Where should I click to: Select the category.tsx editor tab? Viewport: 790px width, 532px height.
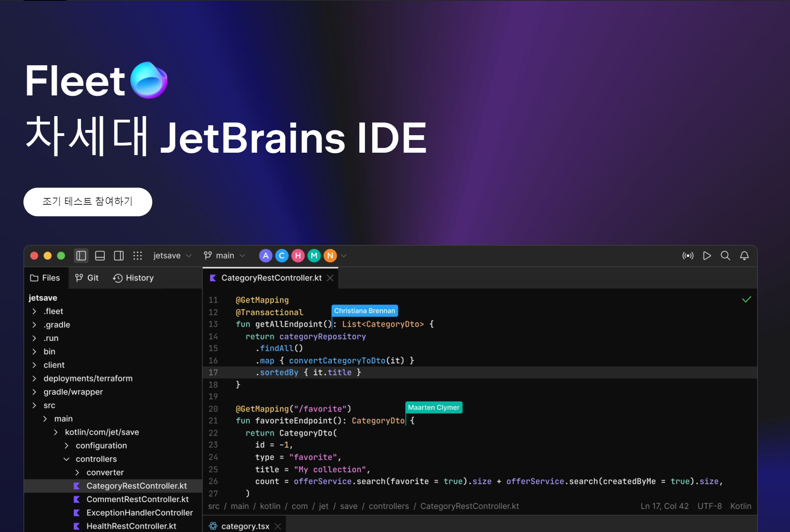click(x=245, y=526)
